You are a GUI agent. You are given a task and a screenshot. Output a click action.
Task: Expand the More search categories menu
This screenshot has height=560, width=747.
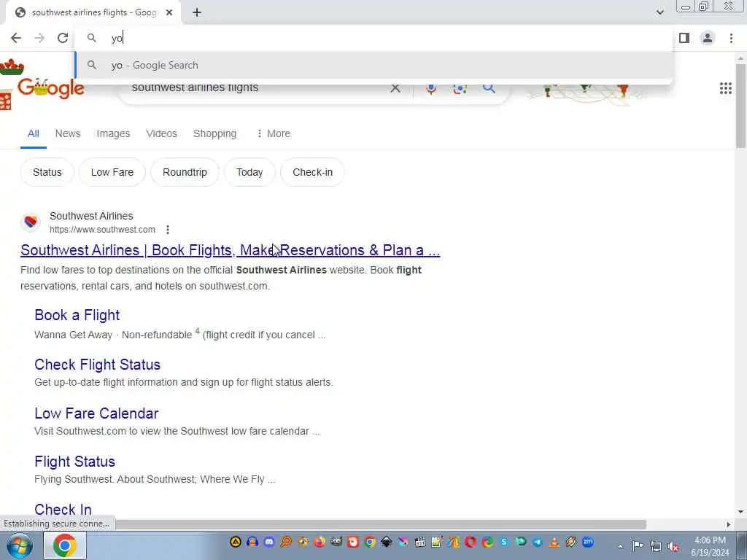click(274, 134)
